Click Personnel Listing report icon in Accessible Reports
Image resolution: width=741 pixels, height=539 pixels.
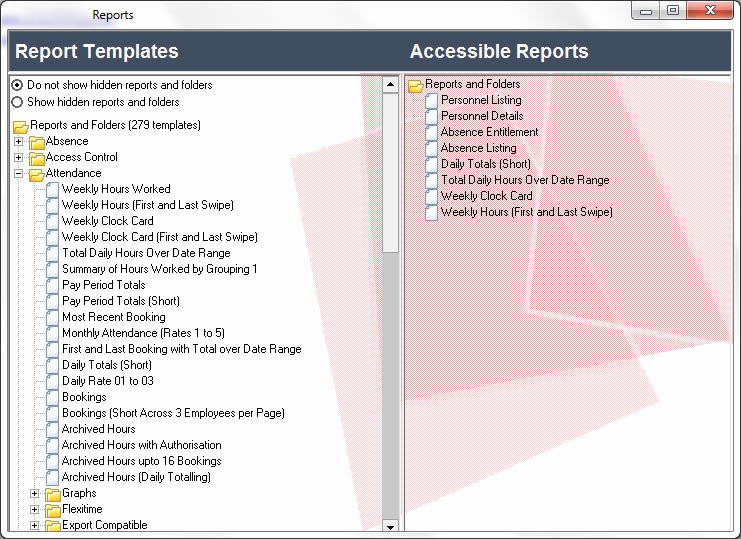(x=432, y=101)
